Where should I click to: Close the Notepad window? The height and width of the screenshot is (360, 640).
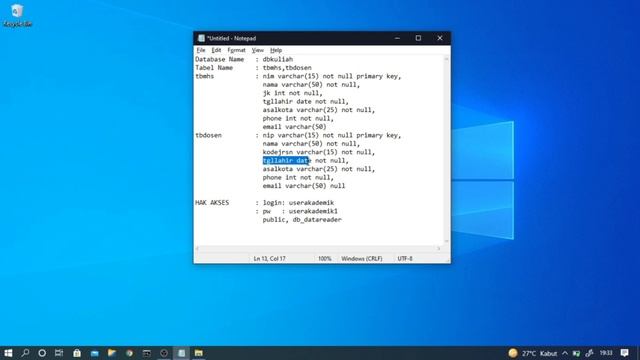(440, 38)
